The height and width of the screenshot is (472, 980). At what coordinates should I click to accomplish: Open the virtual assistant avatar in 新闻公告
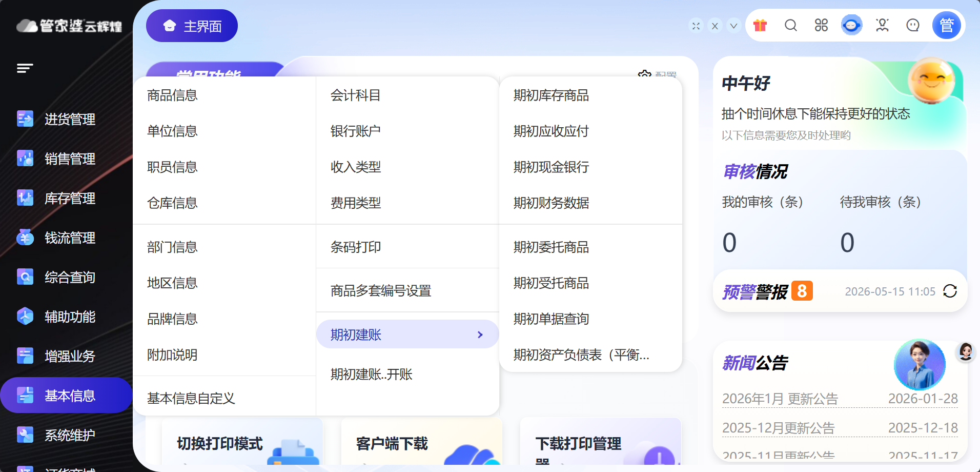(920, 364)
